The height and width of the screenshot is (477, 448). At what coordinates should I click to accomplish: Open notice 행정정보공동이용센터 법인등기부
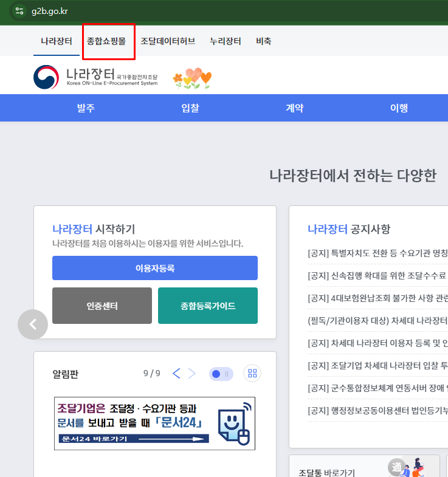(x=377, y=411)
